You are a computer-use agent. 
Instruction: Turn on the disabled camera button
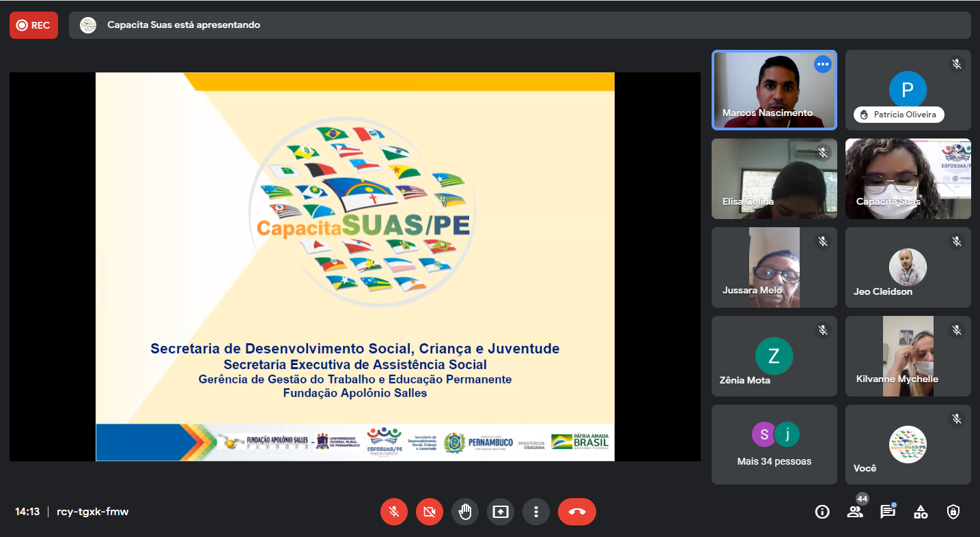[430, 512]
